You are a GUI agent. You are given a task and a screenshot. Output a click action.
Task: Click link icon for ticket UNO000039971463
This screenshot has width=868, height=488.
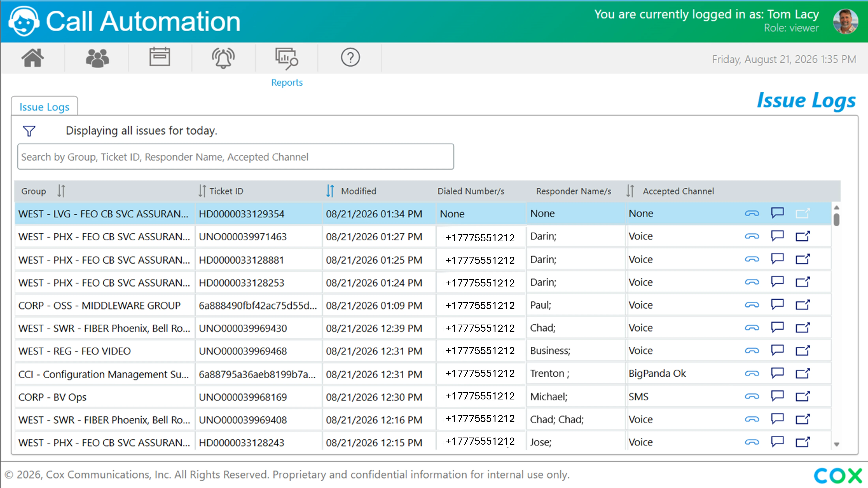752,236
